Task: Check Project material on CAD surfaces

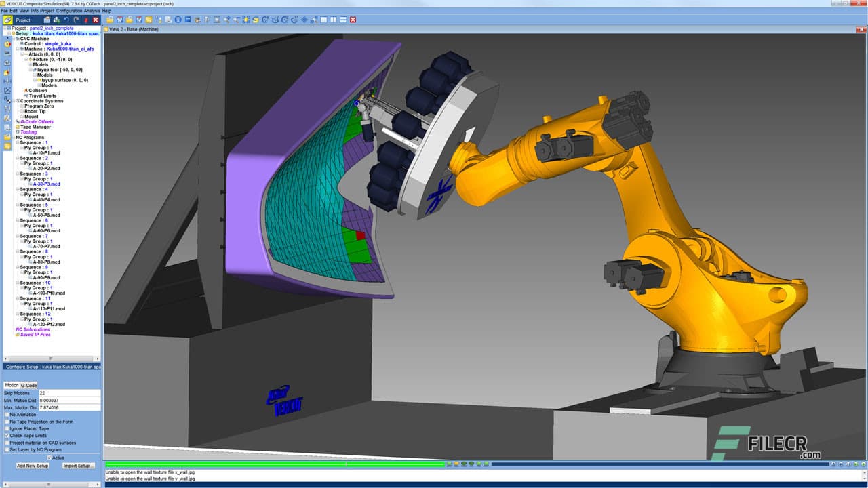Action: [x=6, y=443]
